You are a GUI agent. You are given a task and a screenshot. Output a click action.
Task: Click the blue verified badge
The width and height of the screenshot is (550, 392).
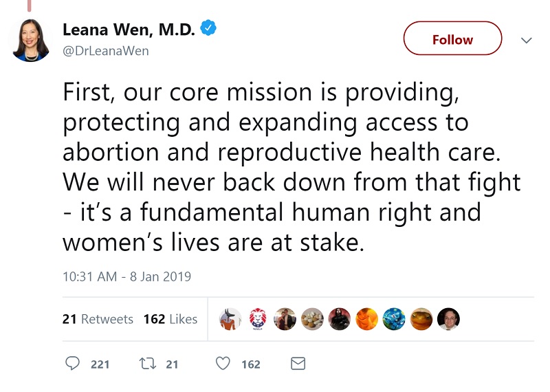[208, 28]
